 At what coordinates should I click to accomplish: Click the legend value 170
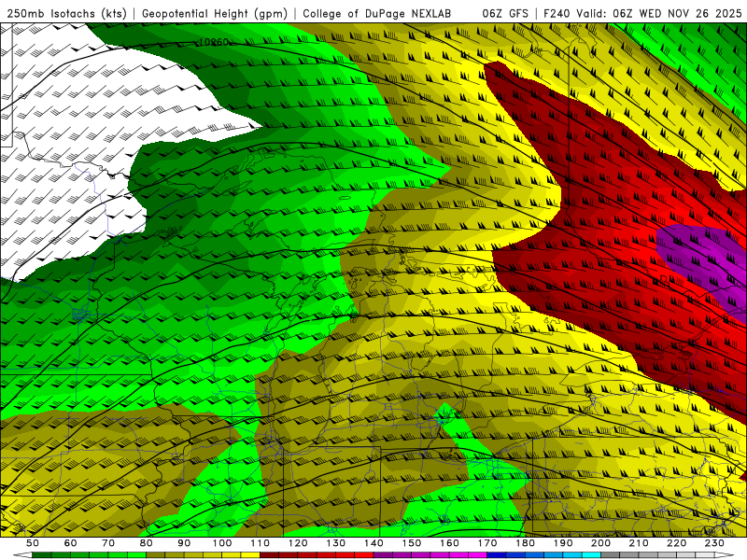pyautogui.click(x=487, y=543)
